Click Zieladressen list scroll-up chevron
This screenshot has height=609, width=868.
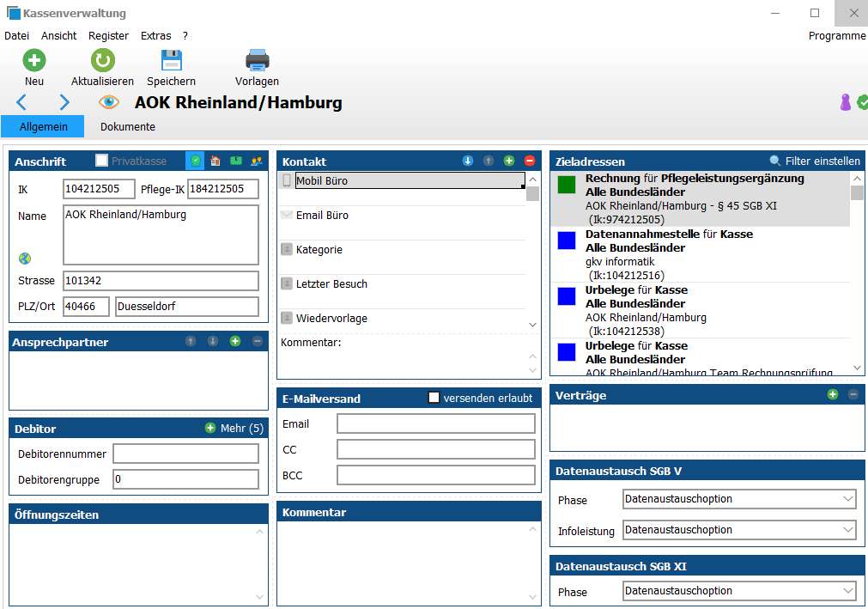(857, 179)
